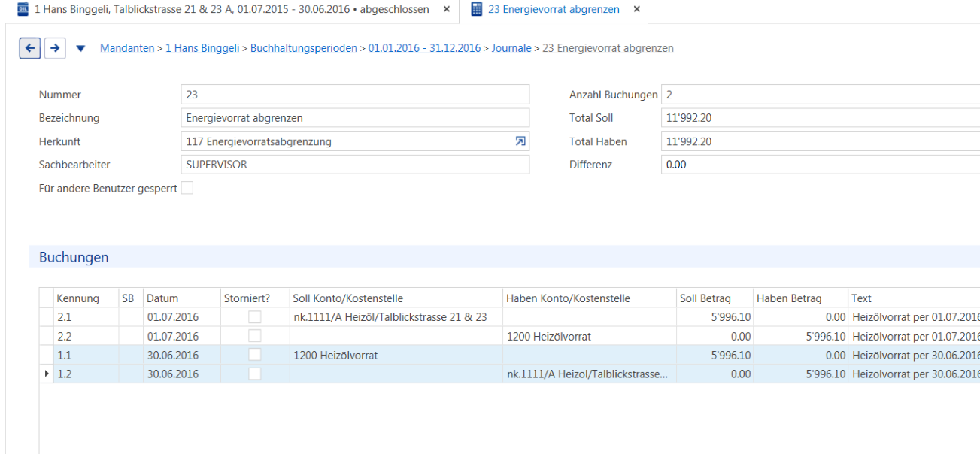The height and width of the screenshot is (454, 980).
Task: Go forward with the right arrow button
Action: point(54,48)
